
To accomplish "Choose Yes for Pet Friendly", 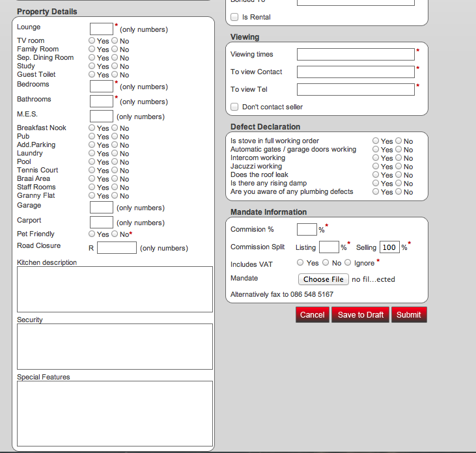I will (x=92, y=234).
